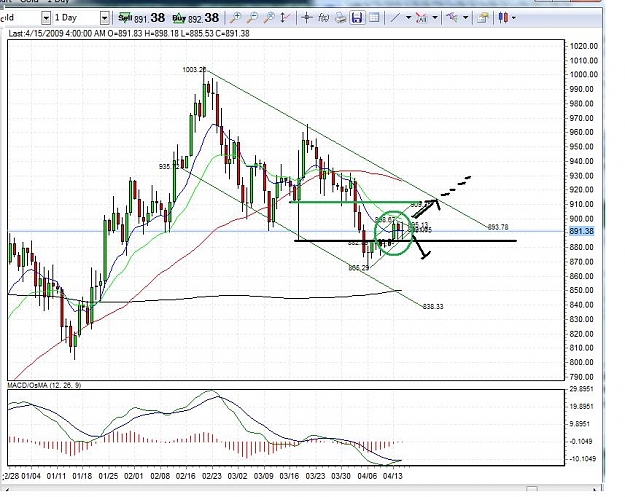Select the candlestick chart type icon

[503, 18]
